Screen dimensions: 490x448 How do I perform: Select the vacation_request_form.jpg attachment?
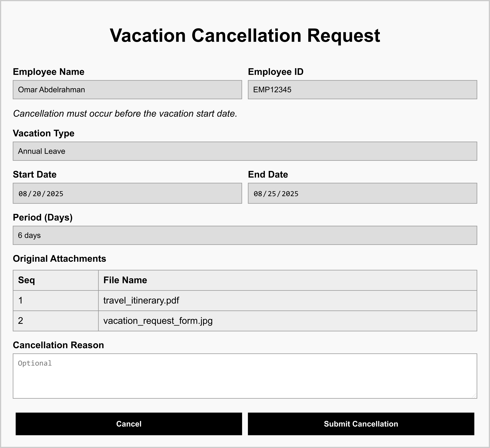(158, 321)
